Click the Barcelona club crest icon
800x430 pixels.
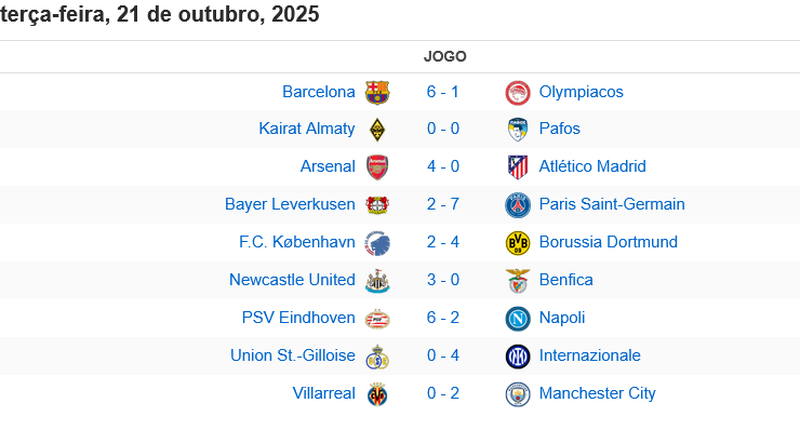[377, 92]
